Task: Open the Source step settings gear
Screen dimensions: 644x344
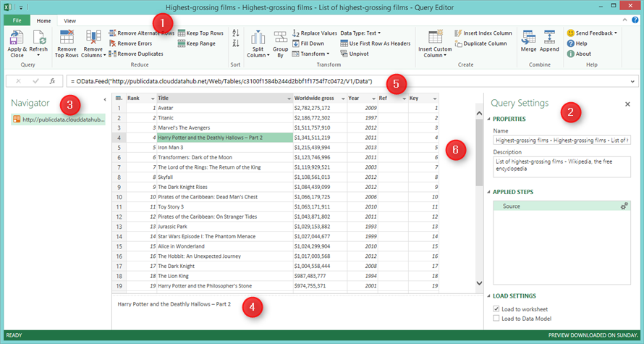Action: (624, 206)
